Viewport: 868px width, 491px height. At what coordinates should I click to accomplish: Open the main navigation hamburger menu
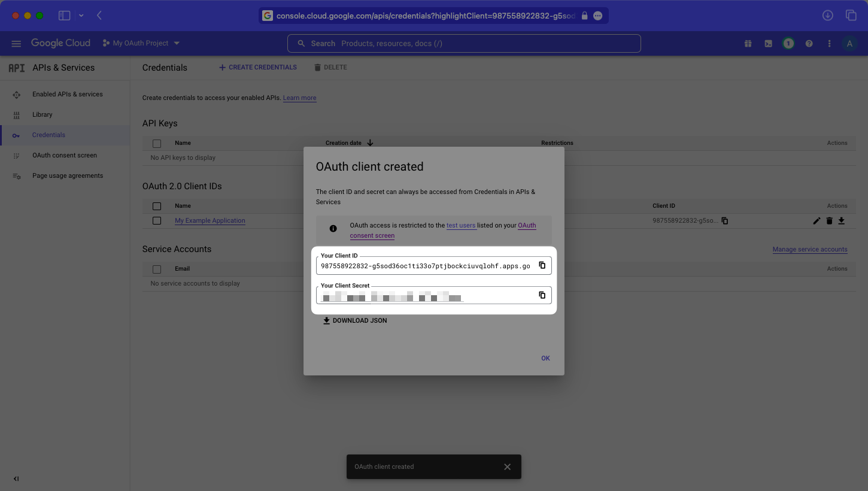(x=16, y=43)
